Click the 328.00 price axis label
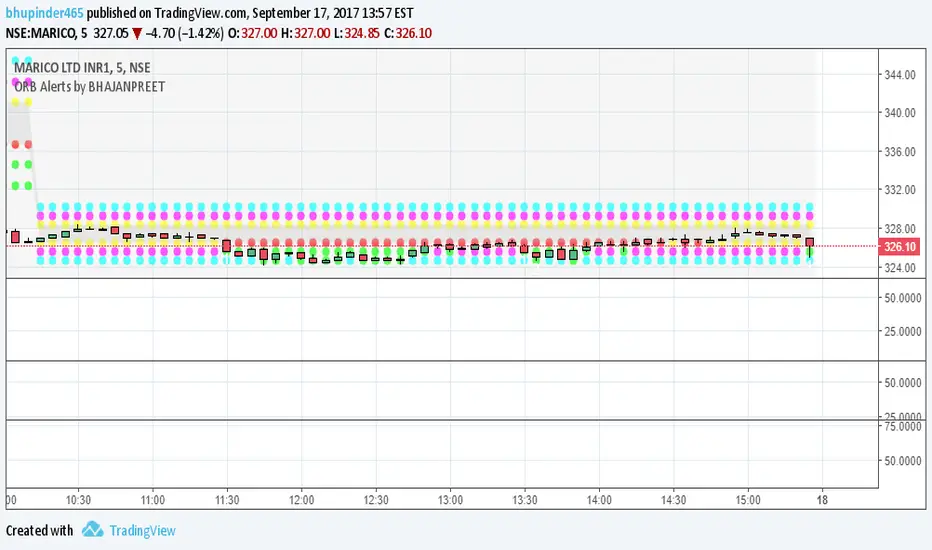This screenshot has height=550, width=932. 900,229
